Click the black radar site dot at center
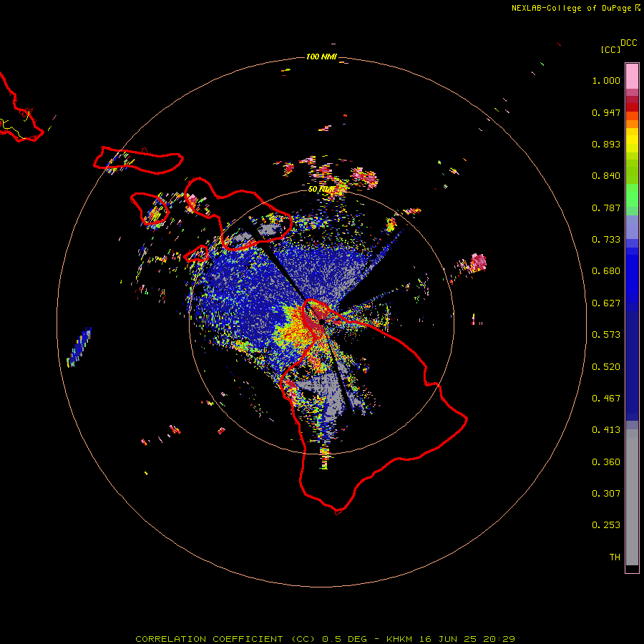 [x=321, y=321]
